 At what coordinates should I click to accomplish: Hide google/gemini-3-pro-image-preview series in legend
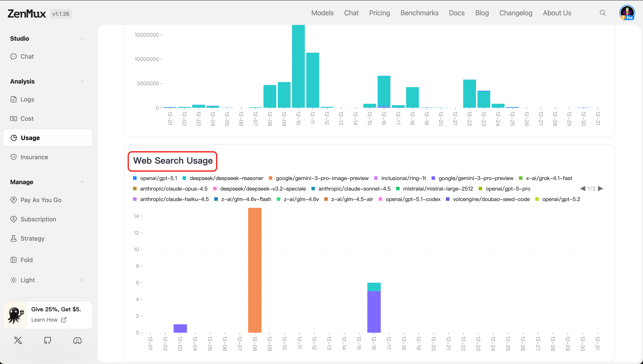(x=322, y=178)
